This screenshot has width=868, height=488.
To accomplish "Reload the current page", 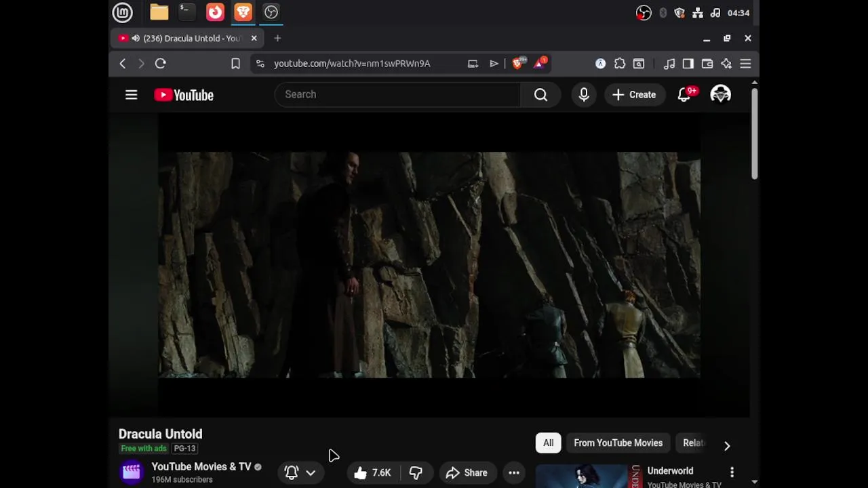I will click(161, 64).
